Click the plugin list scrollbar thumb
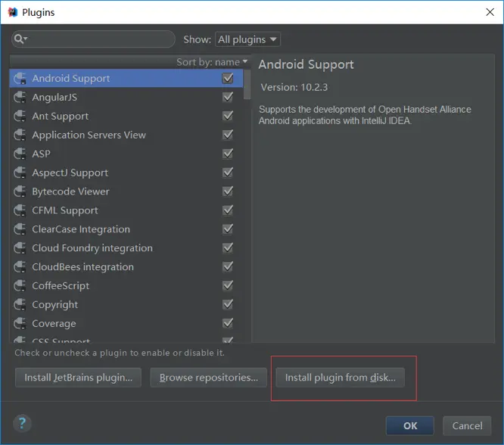Viewport: 504px width, 445px height. (x=247, y=85)
